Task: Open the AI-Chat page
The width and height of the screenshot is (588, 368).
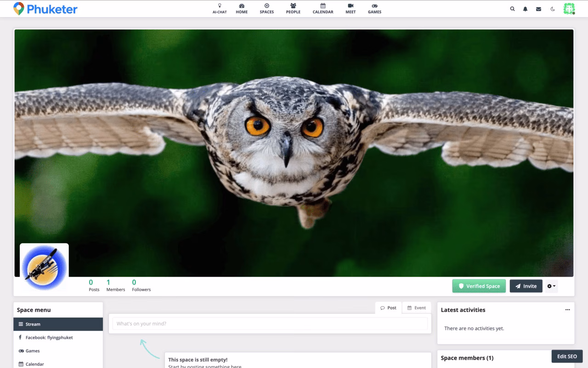Action: 220,9
